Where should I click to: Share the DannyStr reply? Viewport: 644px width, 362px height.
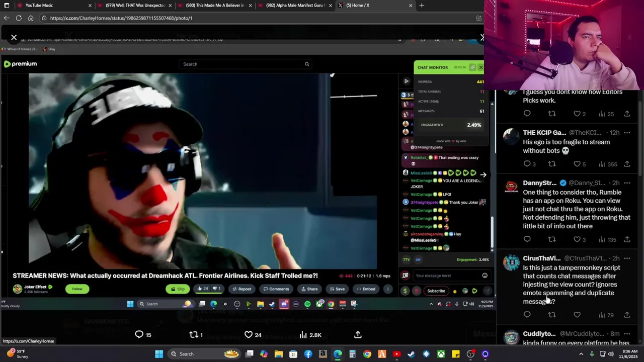pos(627,239)
